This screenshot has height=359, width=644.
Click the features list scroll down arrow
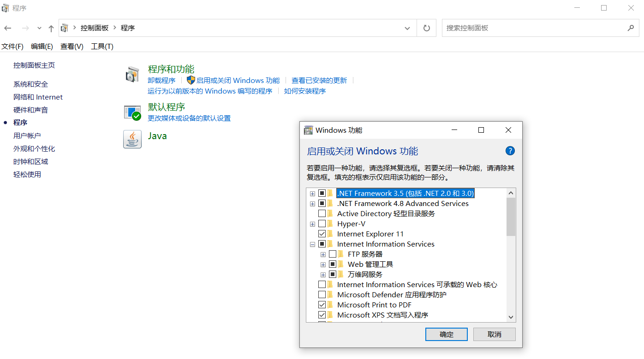pyautogui.click(x=511, y=317)
